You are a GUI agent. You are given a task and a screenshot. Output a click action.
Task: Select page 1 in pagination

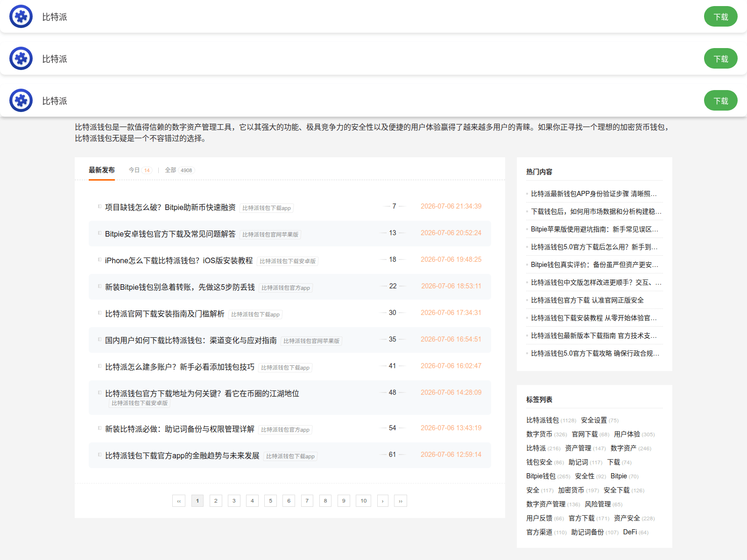point(197,501)
